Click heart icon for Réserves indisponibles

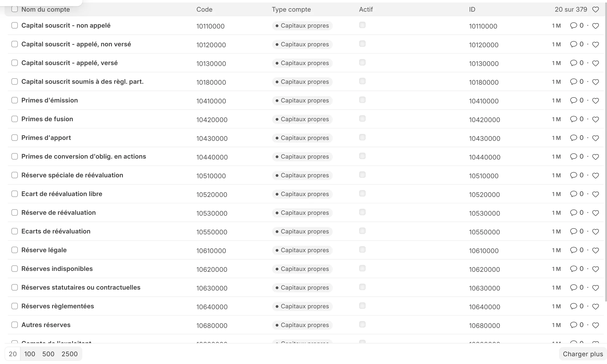coord(595,269)
